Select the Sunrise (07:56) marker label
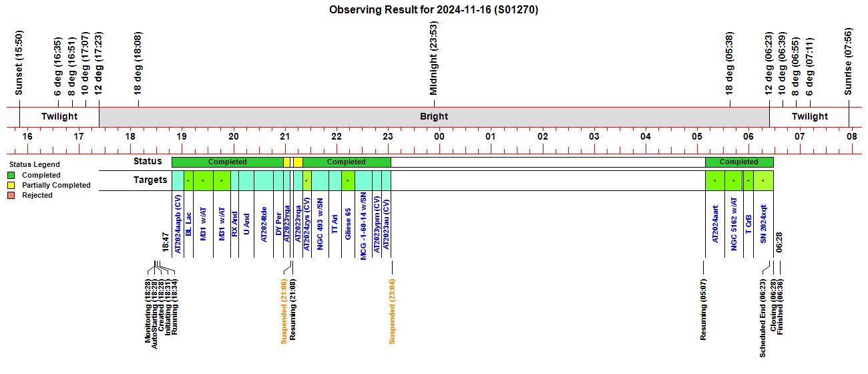 pyautogui.click(x=849, y=63)
